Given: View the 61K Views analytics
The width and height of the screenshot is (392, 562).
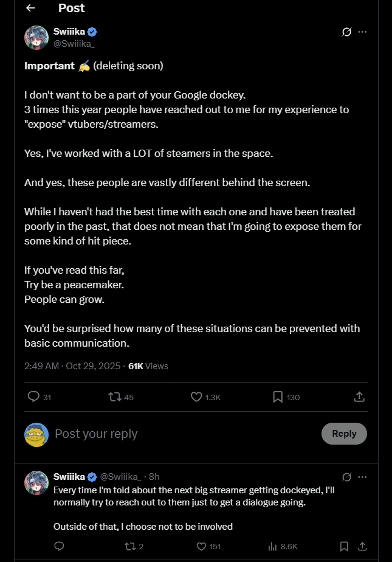Looking at the screenshot, I should point(148,366).
